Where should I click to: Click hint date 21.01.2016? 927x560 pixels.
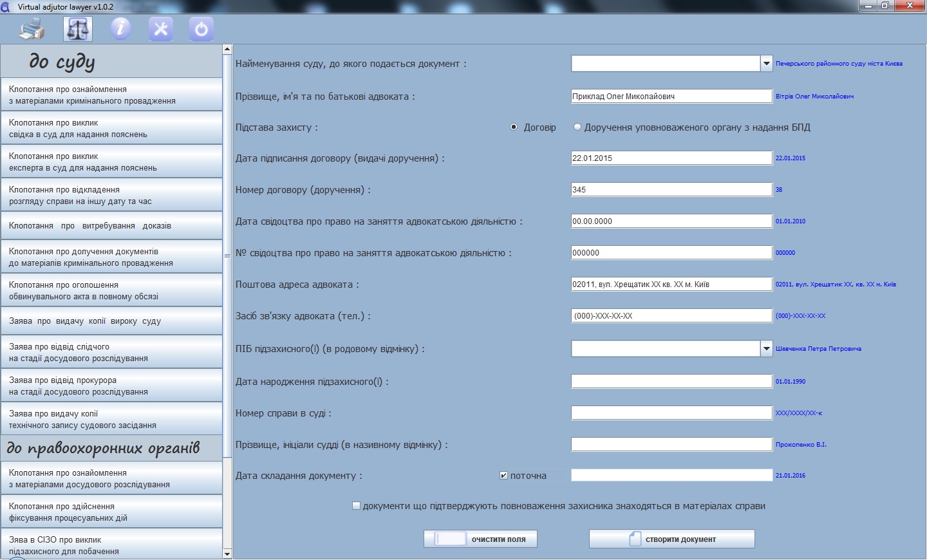click(x=791, y=476)
